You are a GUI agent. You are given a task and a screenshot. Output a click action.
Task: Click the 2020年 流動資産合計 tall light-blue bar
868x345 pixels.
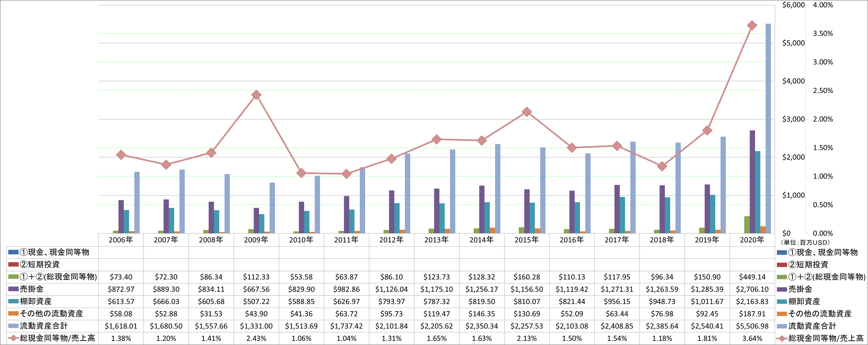768,128
